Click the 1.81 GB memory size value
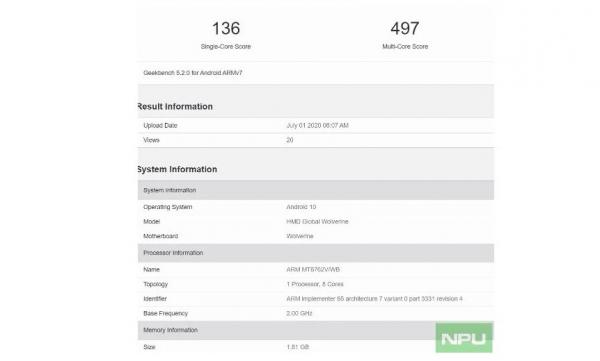The height and width of the screenshot is (361, 600). click(298, 347)
